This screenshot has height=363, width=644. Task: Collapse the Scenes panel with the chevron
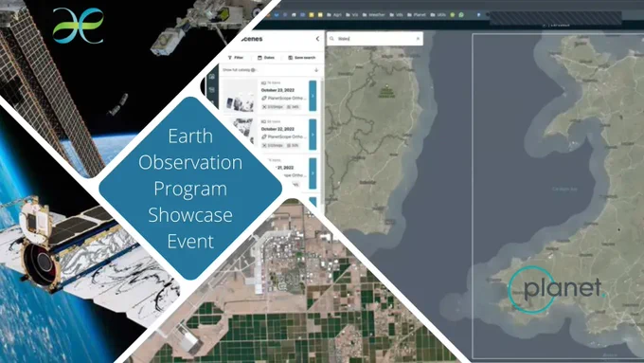[317, 39]
